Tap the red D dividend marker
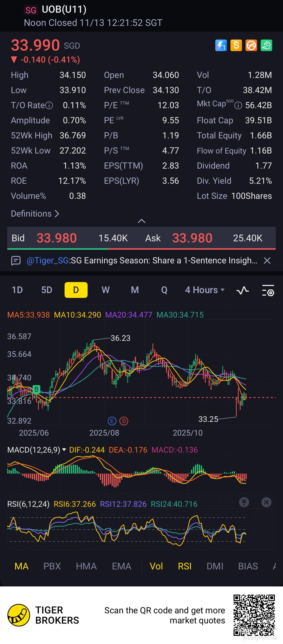Screen dimensions: 283x644 (x=124, y=421)
